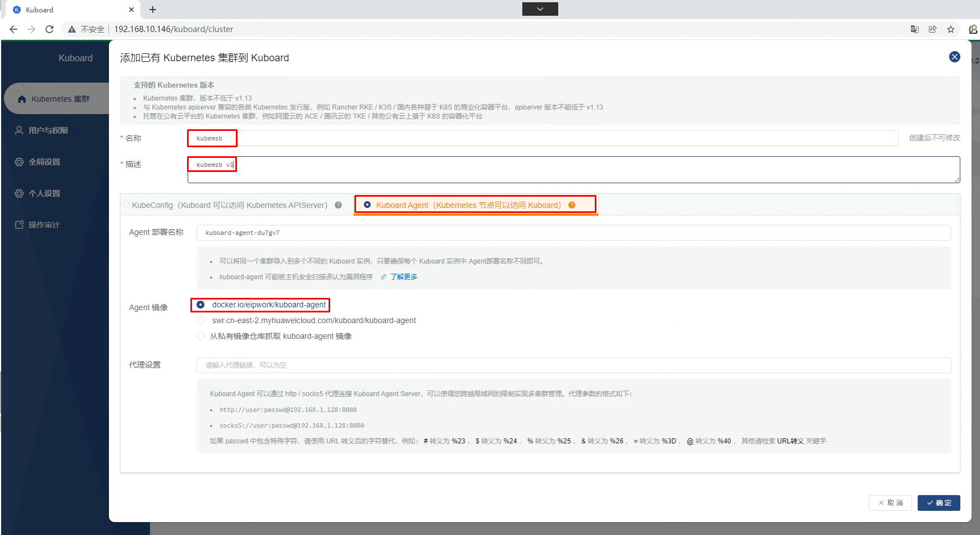Open the tab search dropdown at the top
The width and height of the screenshot is (980, 535).
pyautogui.click(x=540, y=9)
